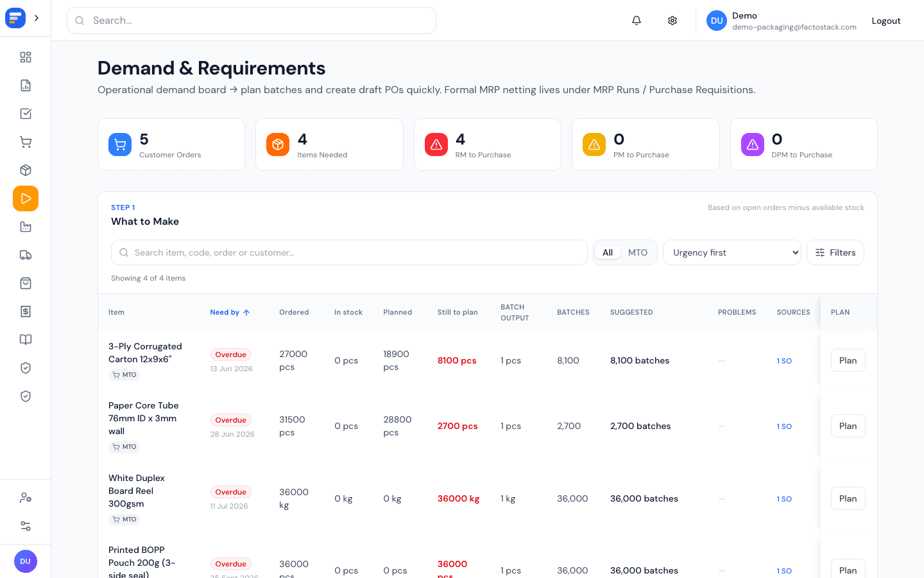
Task: Click the Factostack logo icon
Action: coord(15,18)
